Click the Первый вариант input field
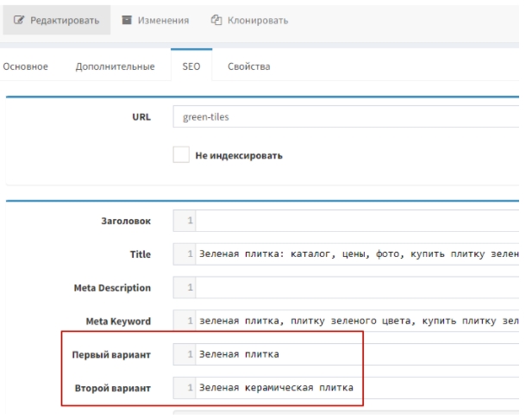Screen dimensions: 532x419 click(x=276, y=353)
